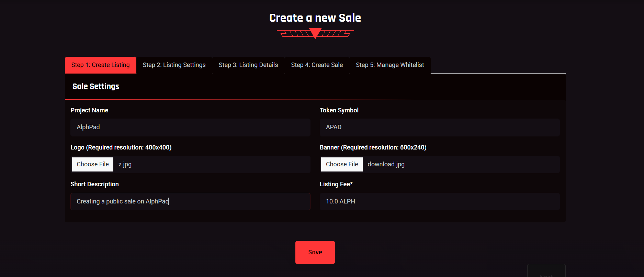Select the Step 4: Create Sale tab
Viewport: 644px width, 277px height.
(317, 65)
